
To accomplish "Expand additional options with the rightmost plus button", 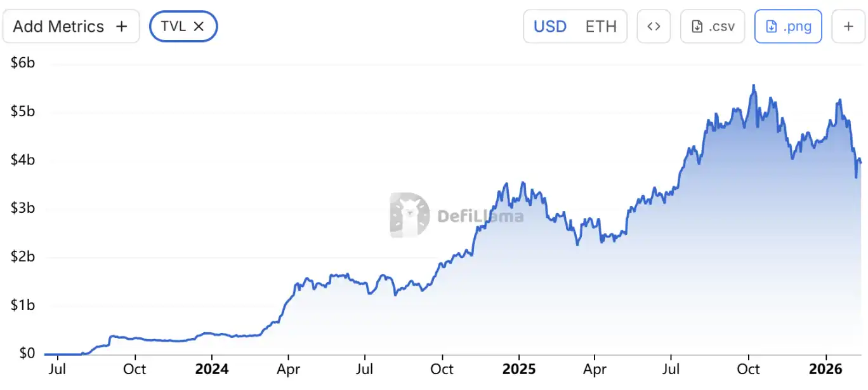I will 848,26.
